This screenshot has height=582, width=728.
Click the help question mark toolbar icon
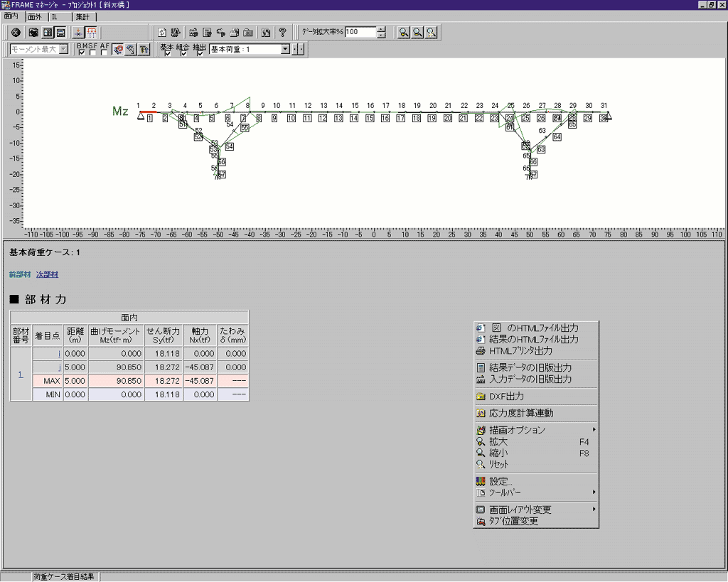click(x=282, y=32)
